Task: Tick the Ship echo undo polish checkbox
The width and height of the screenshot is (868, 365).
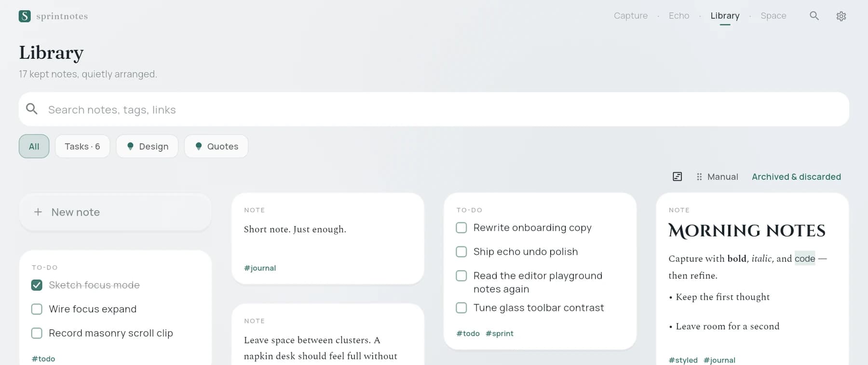Action: pyautogui.click(x=461, y=252)
